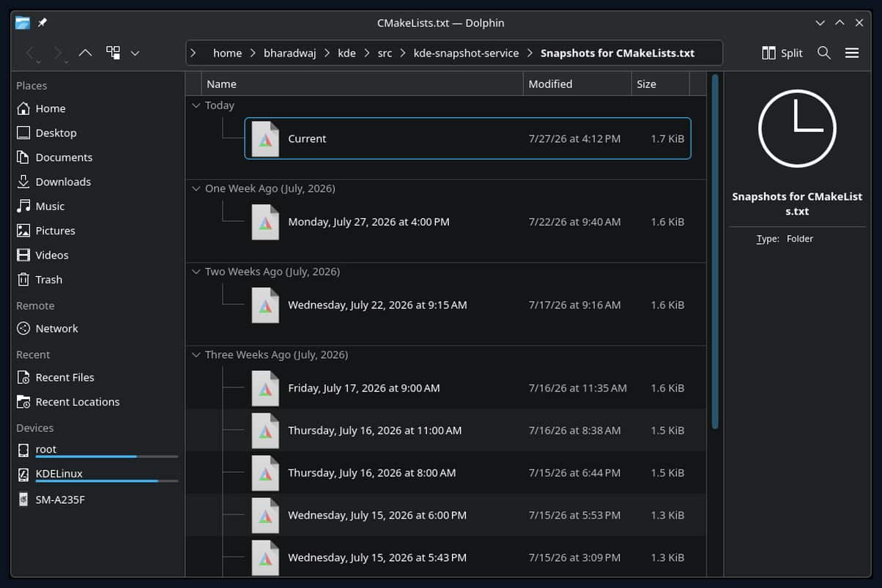Click the root device storage usage bar
The width and height of the screenshot is (882, 588).
click(107, 457)
